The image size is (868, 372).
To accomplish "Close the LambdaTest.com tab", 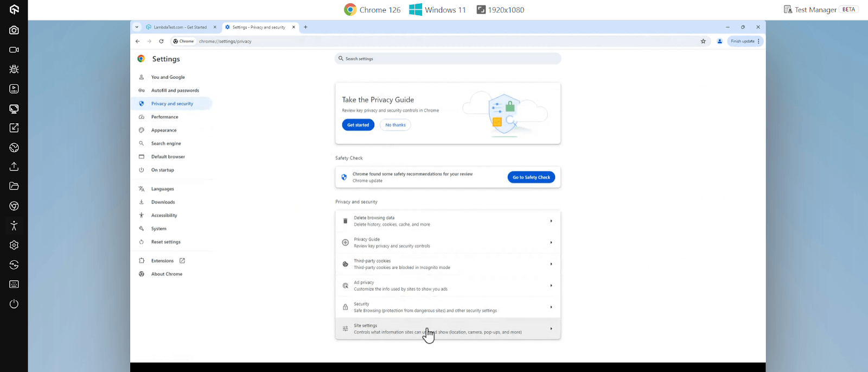I will [x=215, y=27].
